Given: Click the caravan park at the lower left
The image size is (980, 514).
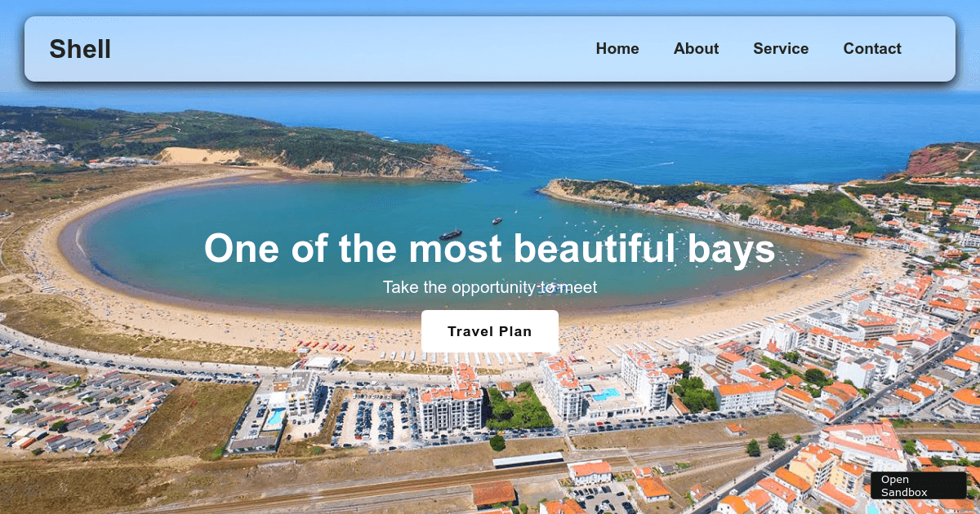Looking at the screenshot, I should [x=73, y=412].
